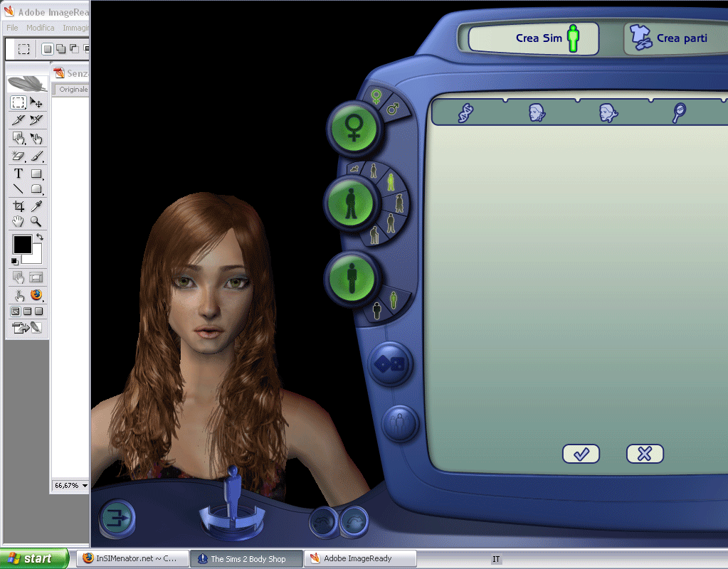Viewport: 728px width, 569px height.
Task: Click the randomize Sim dice button
Action: (390, 364)
